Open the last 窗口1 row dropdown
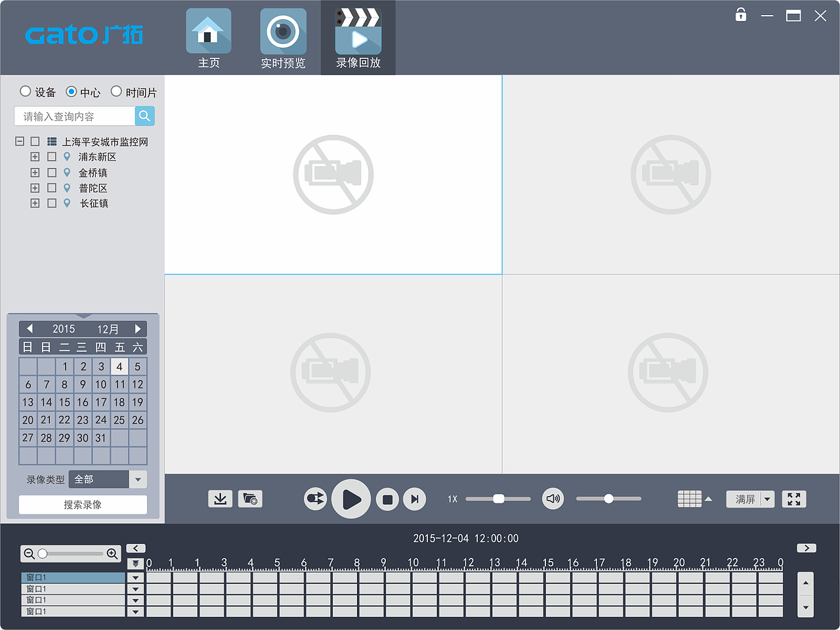Viewport: 840px width, 630px height. [135, 612]
